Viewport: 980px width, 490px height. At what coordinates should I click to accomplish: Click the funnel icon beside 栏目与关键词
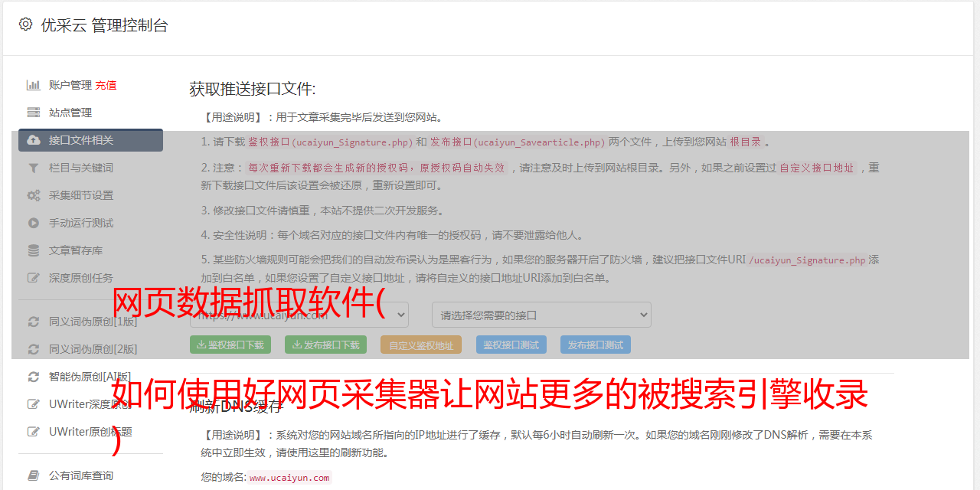(34, 168)
